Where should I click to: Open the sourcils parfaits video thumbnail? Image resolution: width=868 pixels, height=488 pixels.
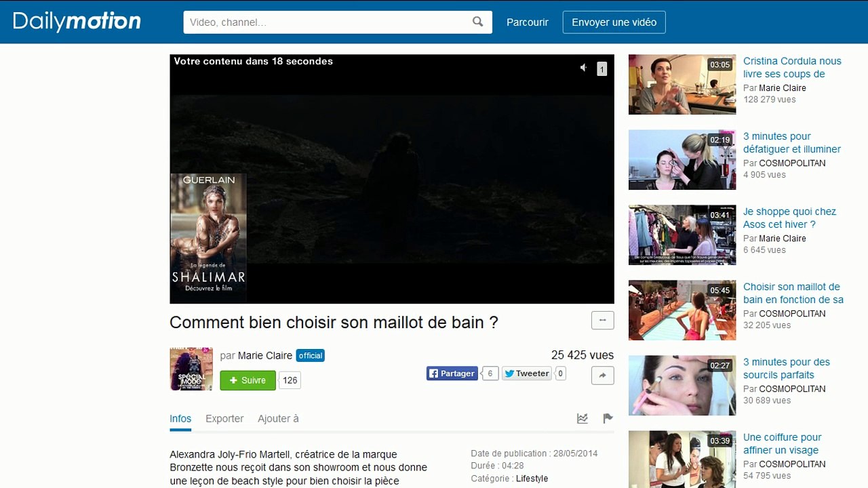pyautogui.click(x=682, y=386)
